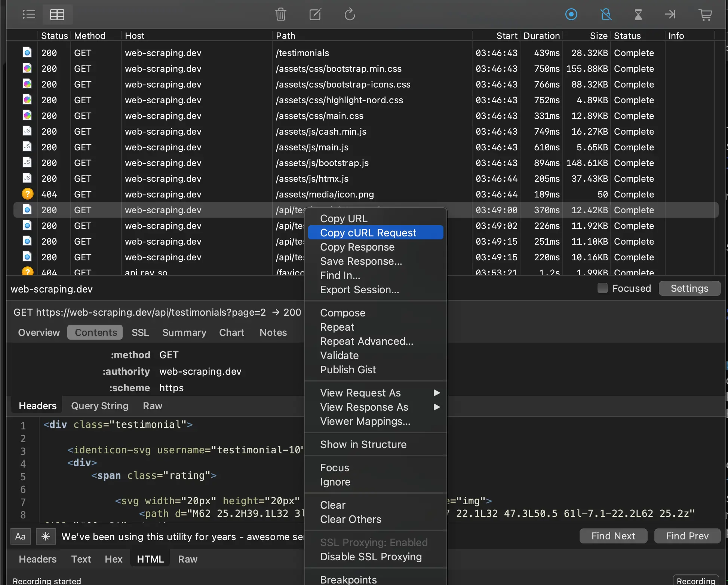Click the record traffic icon (red dot)
This screenshot has height=585, width=728.
[x=572, y=14]
